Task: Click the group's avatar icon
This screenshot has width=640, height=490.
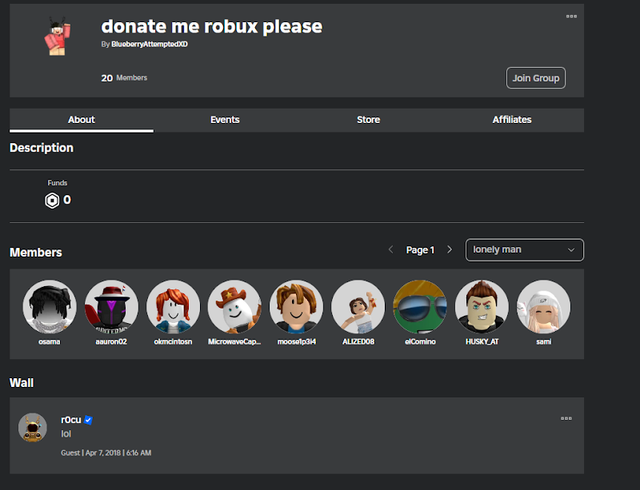Action: pyautogui.click(x=58, y=36)
